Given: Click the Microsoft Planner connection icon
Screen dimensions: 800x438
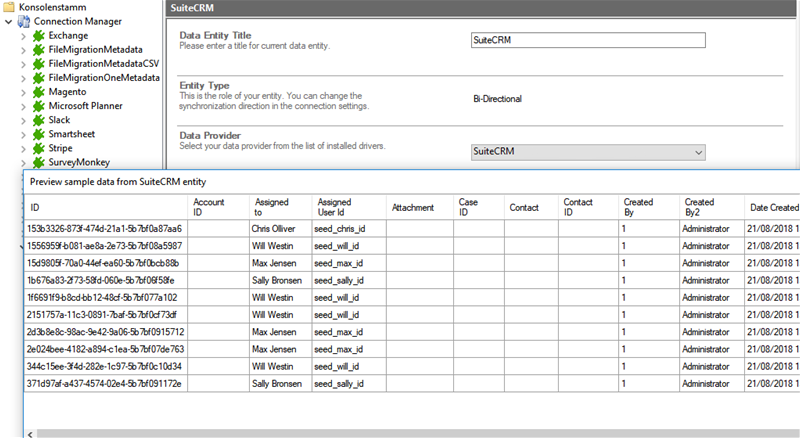Looking at the screenshot, I should click(38, 105).
